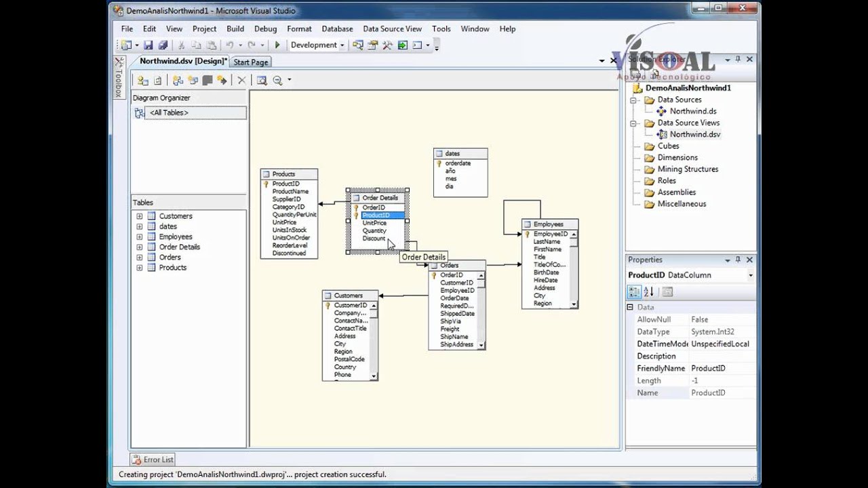Collapse the Data category in Properties
The height and width of the screenshot is (488, 868).
[x=630, y=307]
